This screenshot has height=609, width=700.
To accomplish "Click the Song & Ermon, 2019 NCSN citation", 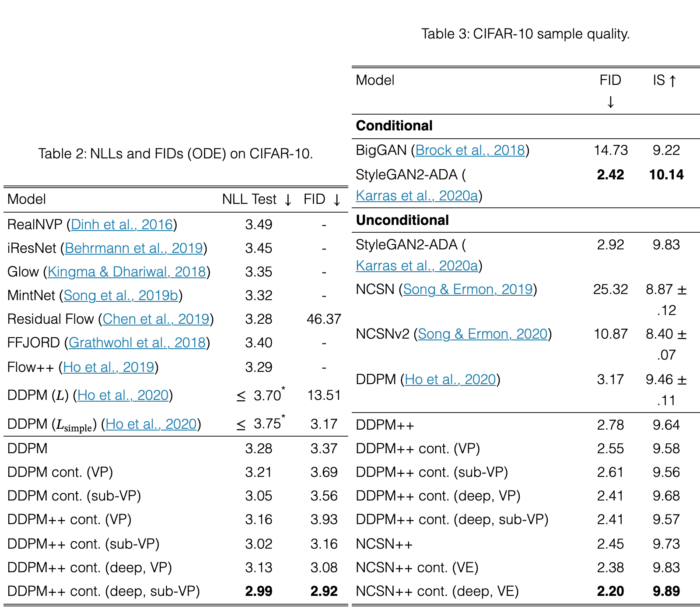I will tap(468, 289).
